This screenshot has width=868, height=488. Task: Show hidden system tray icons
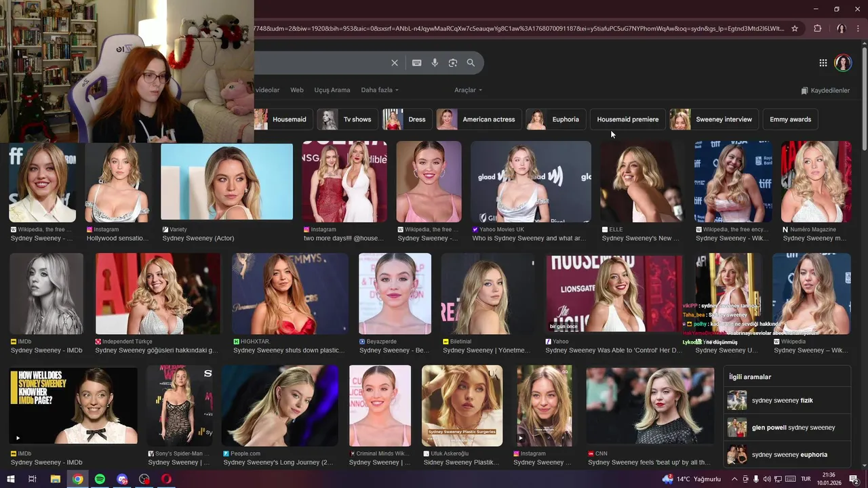(734, 479)
